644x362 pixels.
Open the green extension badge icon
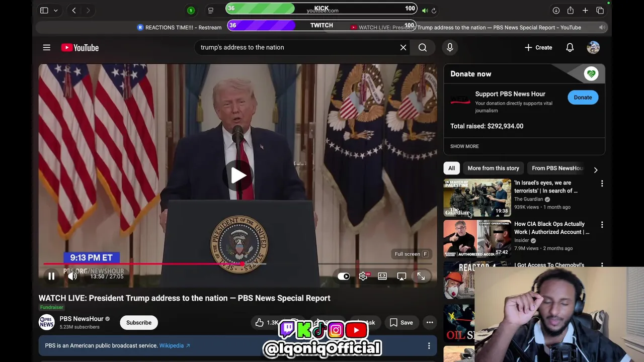[x=191, y=10]
